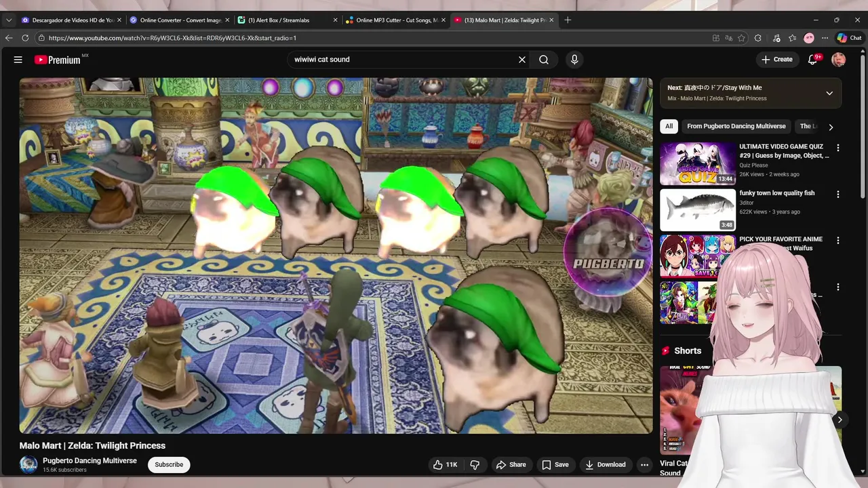This screenshot has height=488, width=868.
Task: View site information lock icon
Action: 41,38
